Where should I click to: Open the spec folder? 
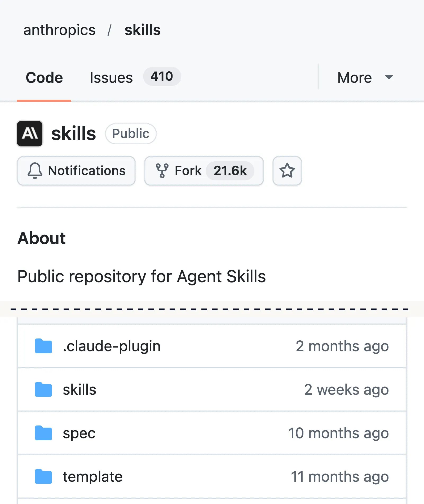(79, 434)
